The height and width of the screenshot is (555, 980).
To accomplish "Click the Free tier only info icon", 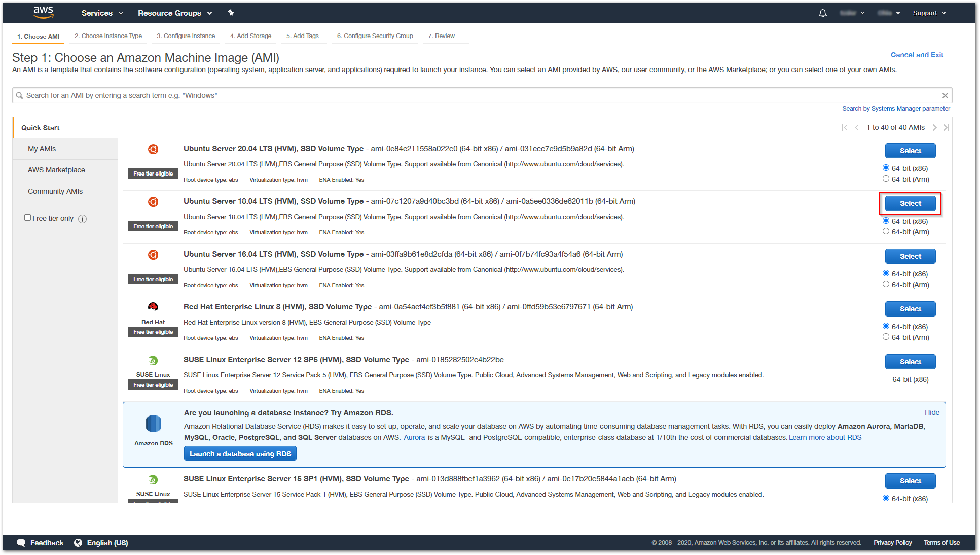I will click(x=83, y=219).
